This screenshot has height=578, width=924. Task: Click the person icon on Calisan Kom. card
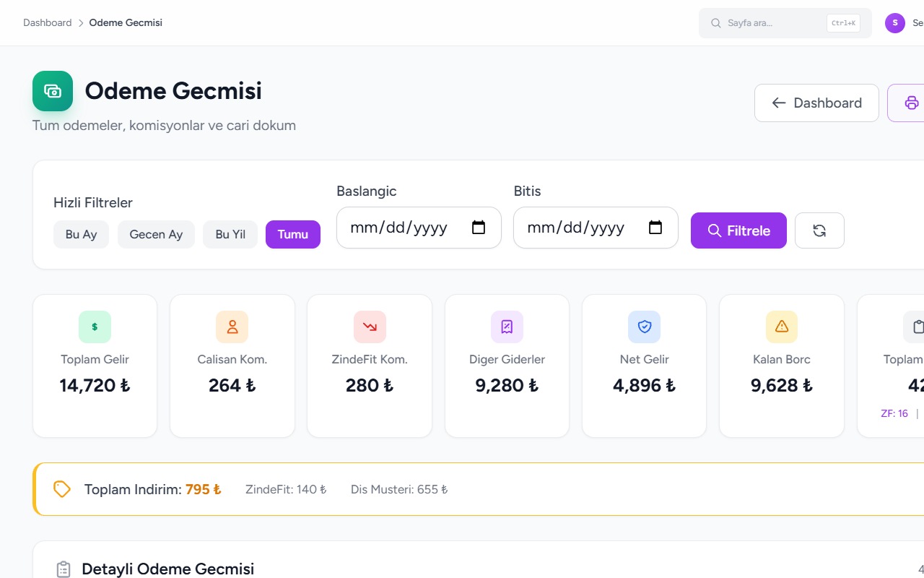point(232,327)
